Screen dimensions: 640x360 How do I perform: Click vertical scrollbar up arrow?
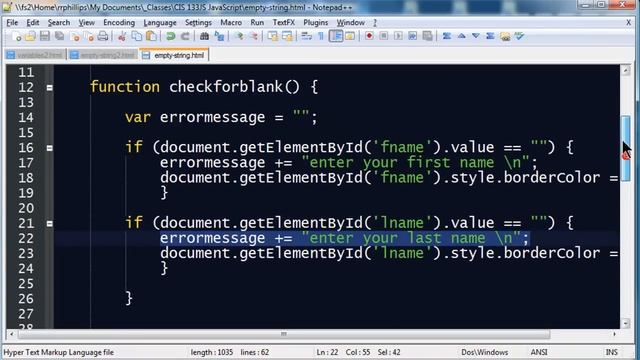(626, 70)
